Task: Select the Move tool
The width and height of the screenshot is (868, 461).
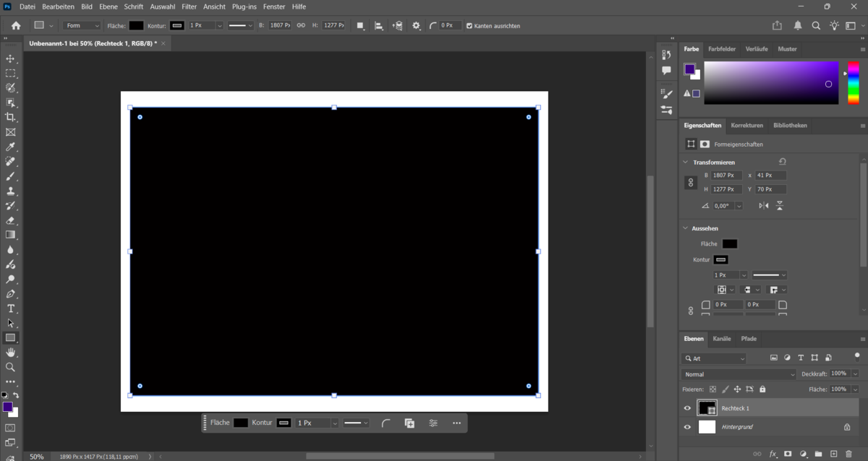Action: click(x=10, y=59)
